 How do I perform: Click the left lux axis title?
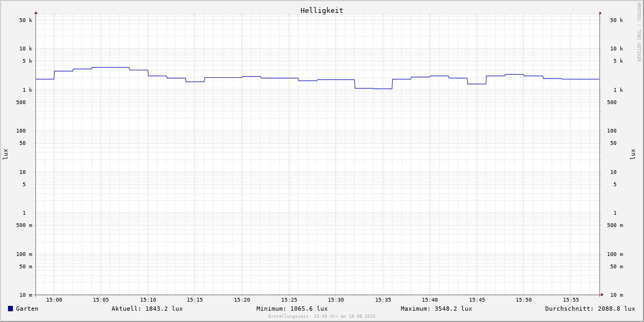point(5,155)
